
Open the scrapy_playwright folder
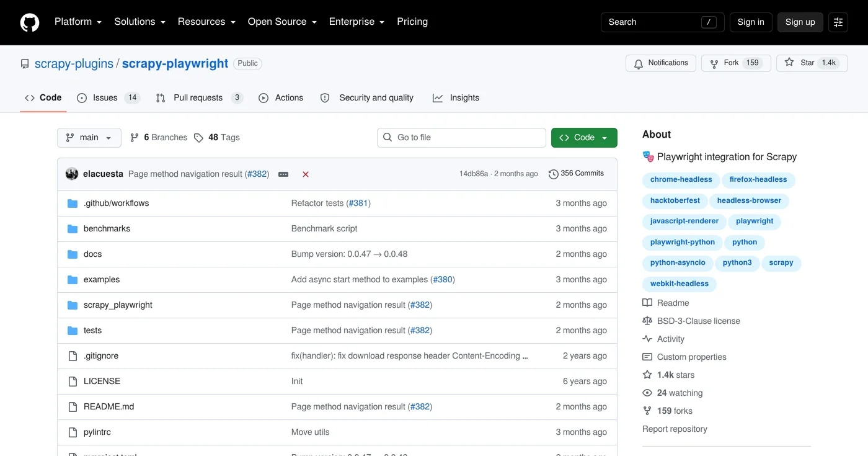click(x=118, y=305)
